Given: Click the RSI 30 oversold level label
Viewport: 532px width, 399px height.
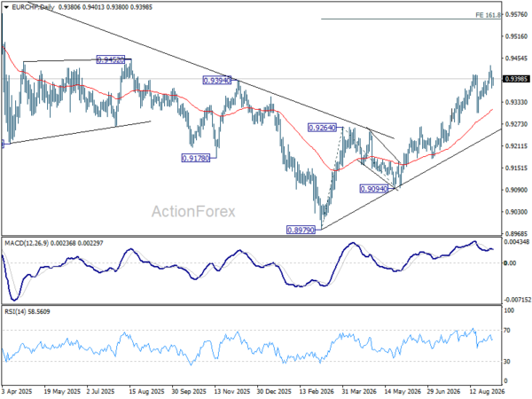Looking at the screenshot, I should click(x=507, y=362).
